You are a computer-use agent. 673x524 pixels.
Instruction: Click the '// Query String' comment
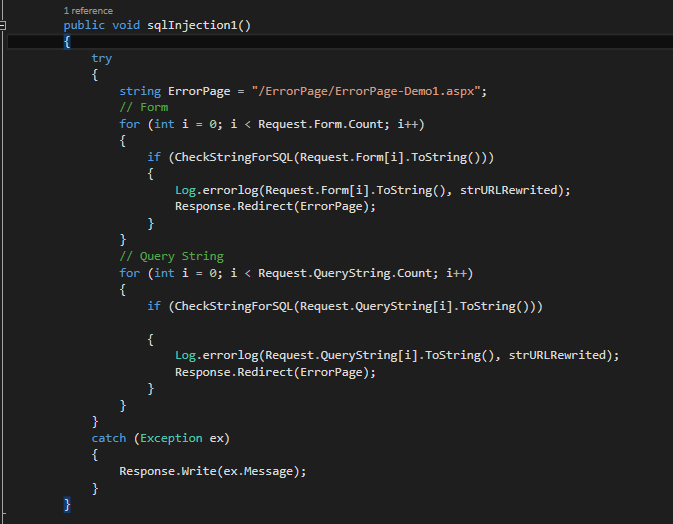point(172,256)
